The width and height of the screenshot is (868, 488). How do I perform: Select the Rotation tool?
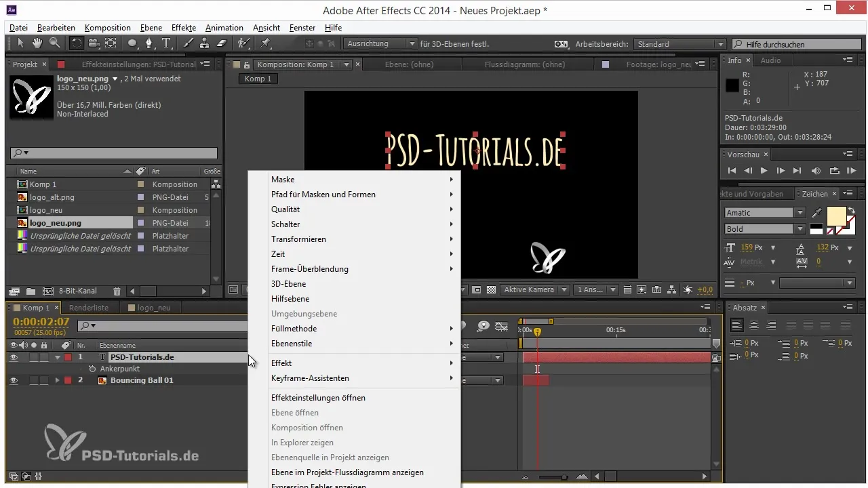click(x=77, y=43)
